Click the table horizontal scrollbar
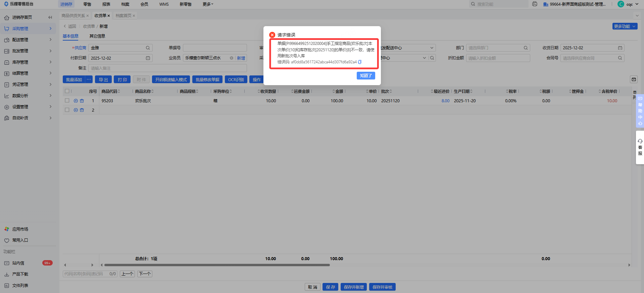This screenshot has height=293, width=644. pyautogui.click(x=217, y=265)
